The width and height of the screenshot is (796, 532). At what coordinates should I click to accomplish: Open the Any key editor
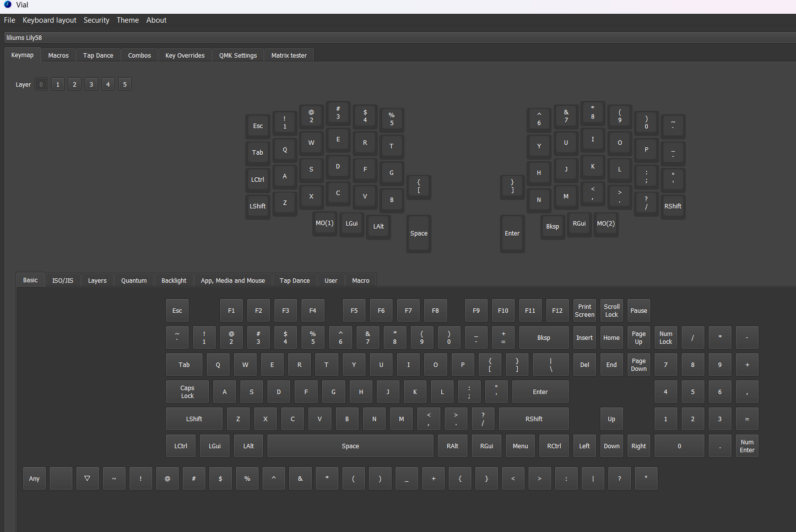tap(34, 478)
